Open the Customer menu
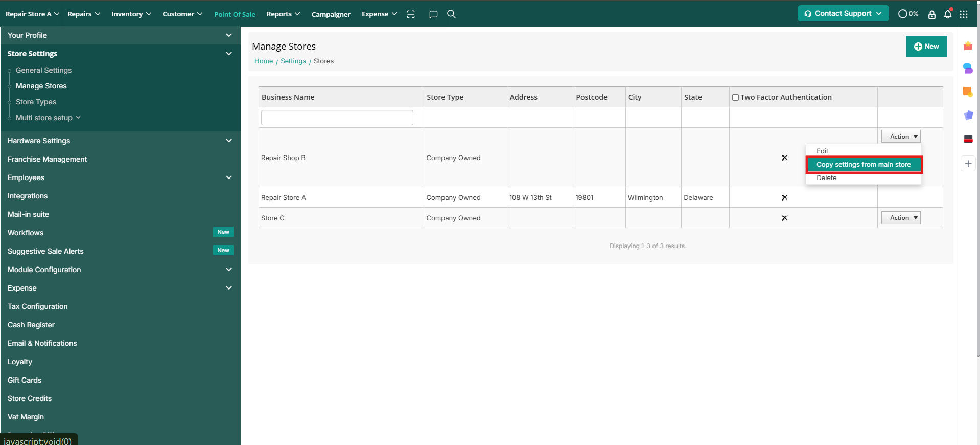 (182, 14)
